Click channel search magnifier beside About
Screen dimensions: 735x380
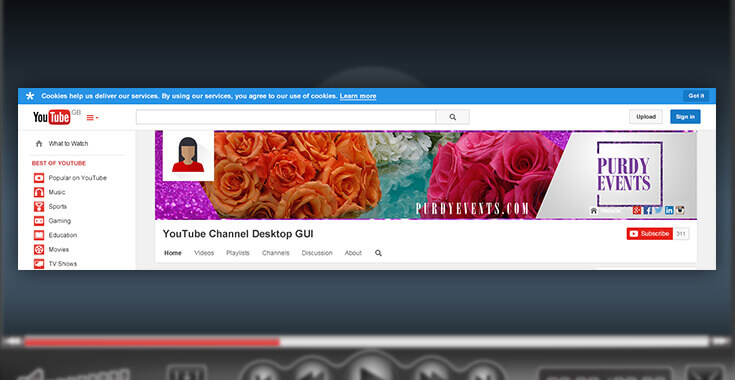coord(378,253)
